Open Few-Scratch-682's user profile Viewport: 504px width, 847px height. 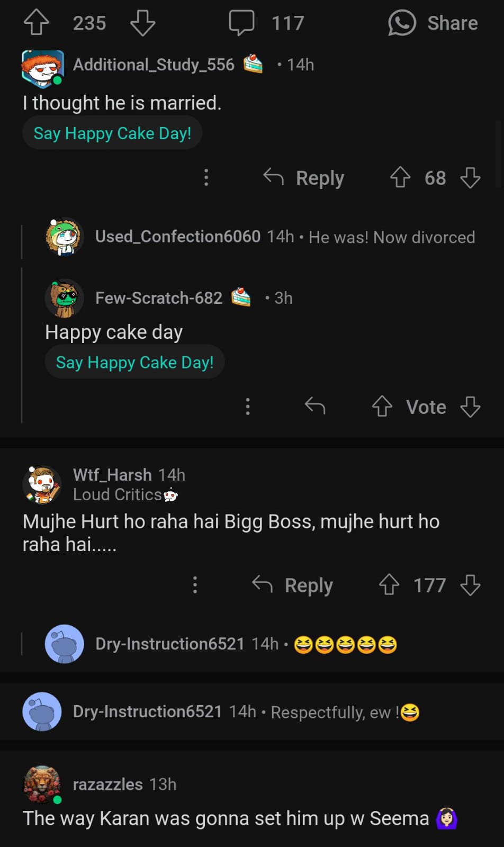click(x=158, y=298)
